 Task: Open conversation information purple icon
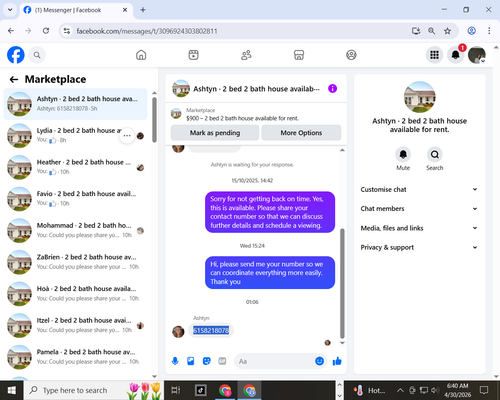(332, 89)
